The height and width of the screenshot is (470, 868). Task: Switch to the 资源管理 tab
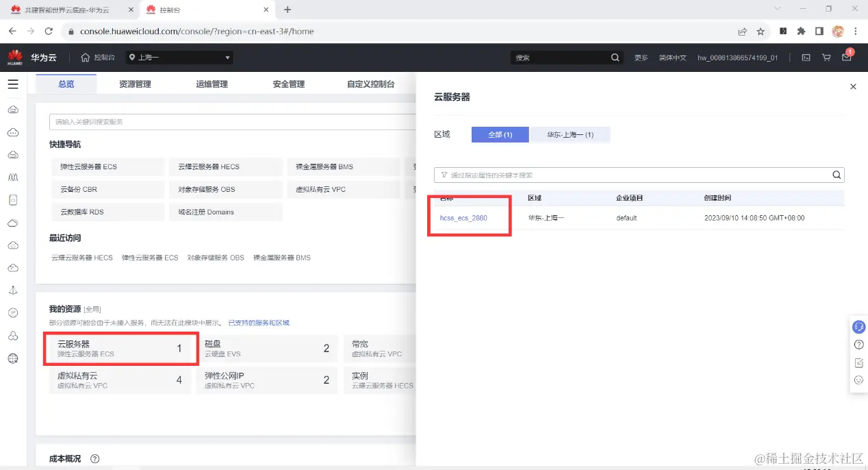pyautogui.click(x=135, y=84)
